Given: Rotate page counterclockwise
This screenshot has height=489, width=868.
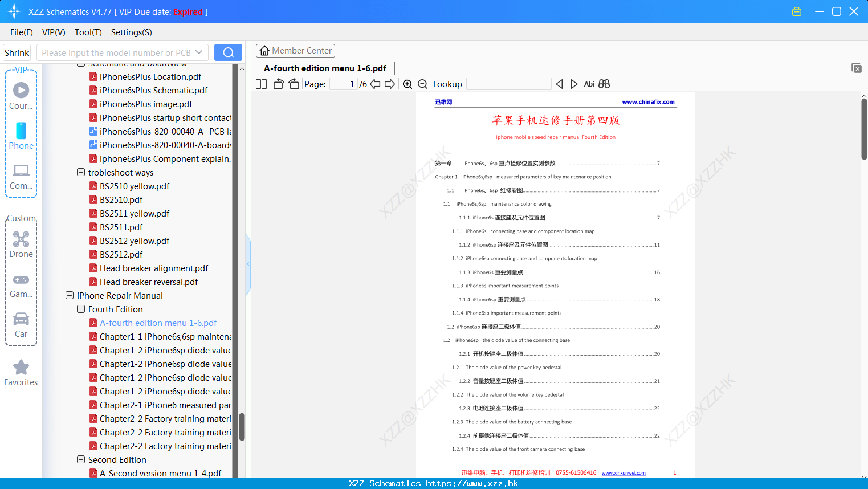Looking at the screenshot, I should click(279, 84).
